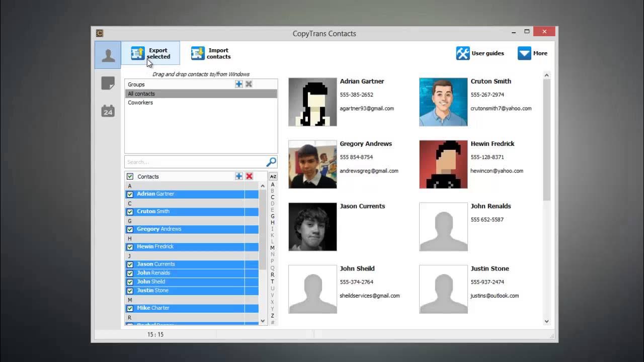Uncheck John Sheild checkbox
644x362 pixels.
pyautogui.click(x=130, y=282)
